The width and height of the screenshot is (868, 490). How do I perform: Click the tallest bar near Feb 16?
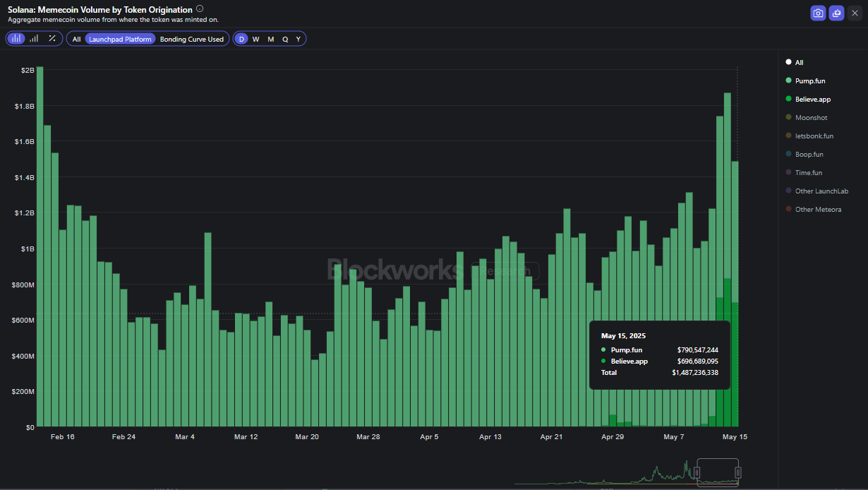40,246
